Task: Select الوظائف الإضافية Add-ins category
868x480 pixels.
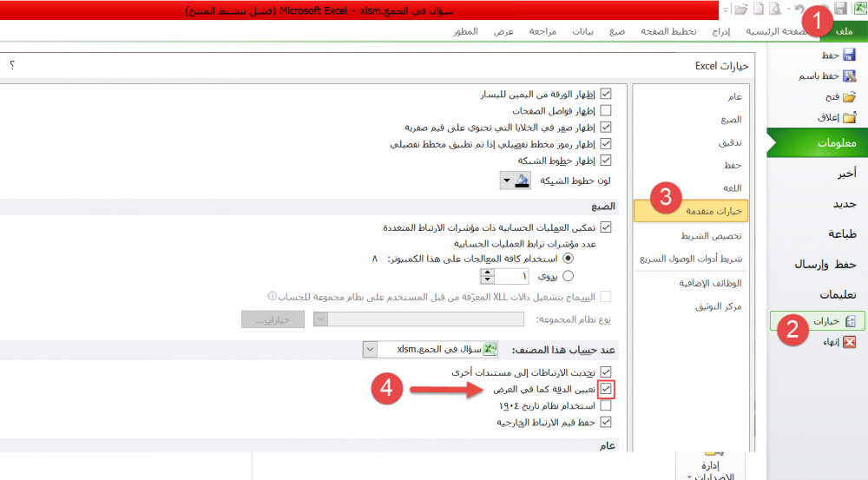Action: tap(691, 284)
